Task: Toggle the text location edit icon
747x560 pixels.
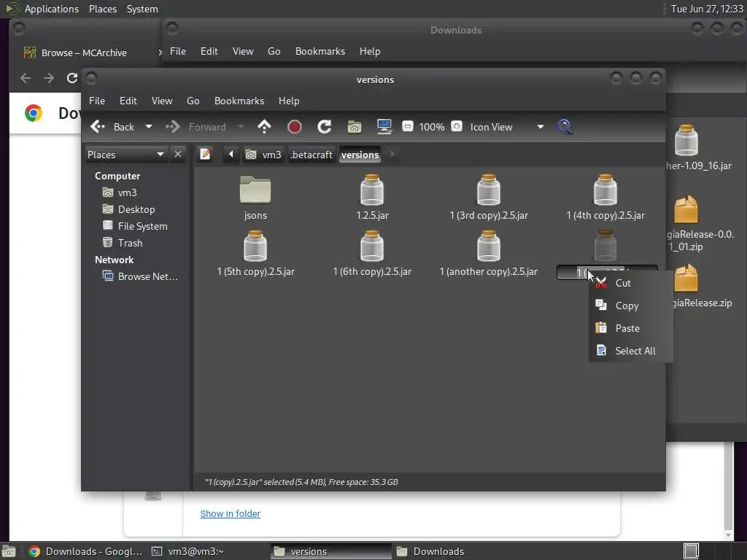Action: tap(205, 155)
